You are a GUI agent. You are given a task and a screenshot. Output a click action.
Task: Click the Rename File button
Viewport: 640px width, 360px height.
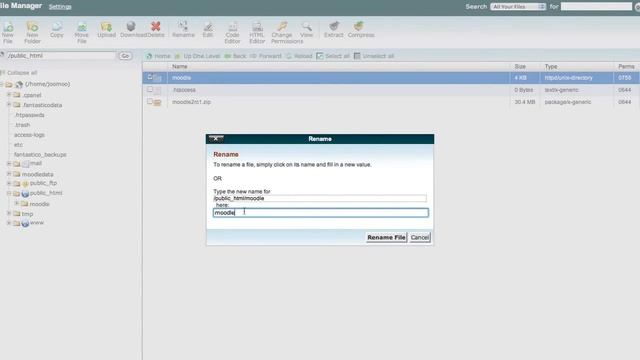(x=386, y=237)
